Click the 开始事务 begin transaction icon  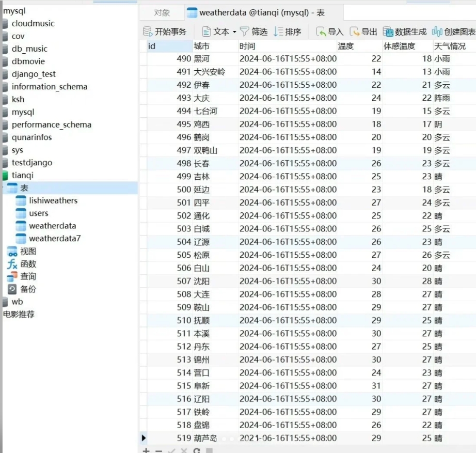pos(148,32)
